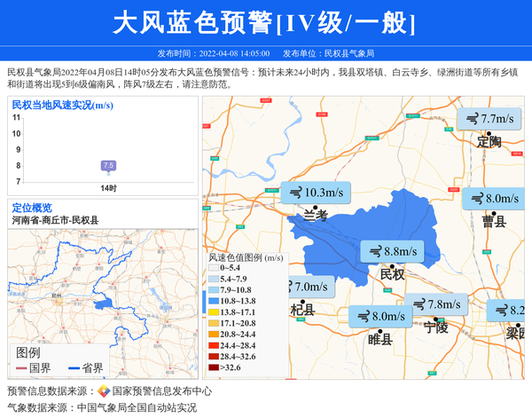Click the wind icon in the 7.8m/s label
Image resolution: width=532 pixels, height=418 pixels.
click(x=419, y=304)
